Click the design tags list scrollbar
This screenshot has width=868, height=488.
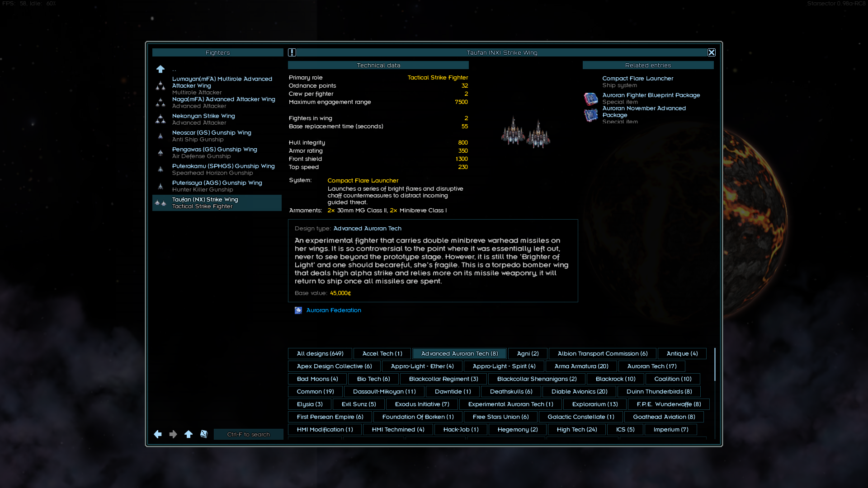pos(715,364)
